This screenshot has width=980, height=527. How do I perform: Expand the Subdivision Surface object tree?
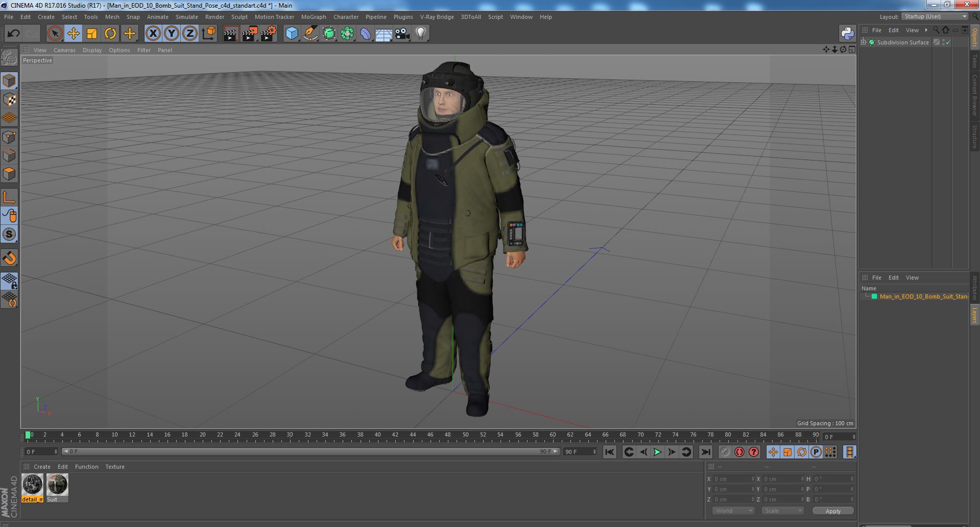(x=864, y=42)
